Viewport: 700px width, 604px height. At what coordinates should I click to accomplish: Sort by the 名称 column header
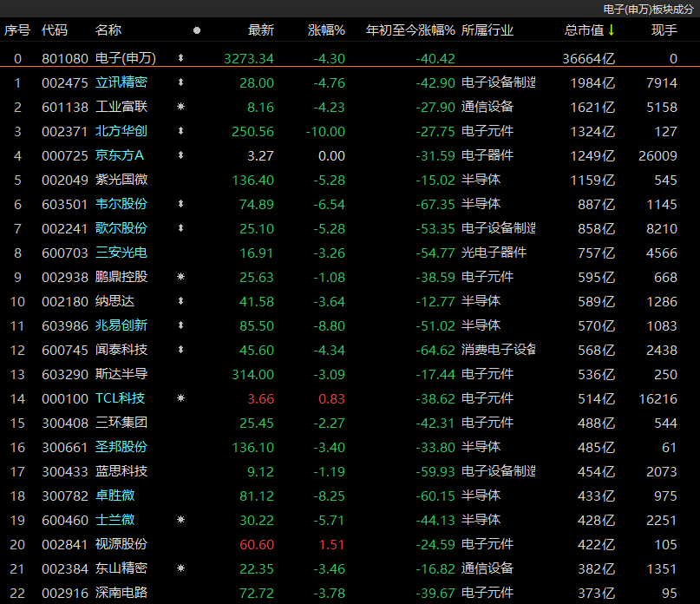(x=108, y=30)
